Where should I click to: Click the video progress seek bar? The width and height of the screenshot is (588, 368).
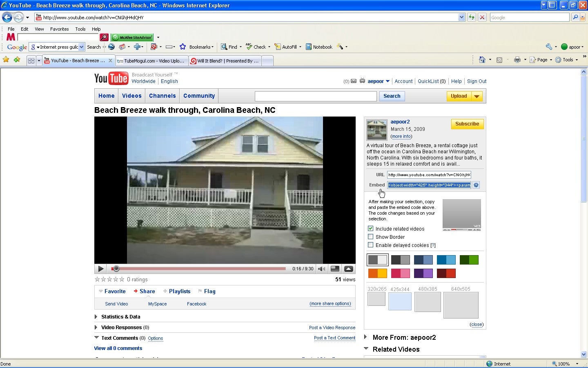[x=198, y=269]
